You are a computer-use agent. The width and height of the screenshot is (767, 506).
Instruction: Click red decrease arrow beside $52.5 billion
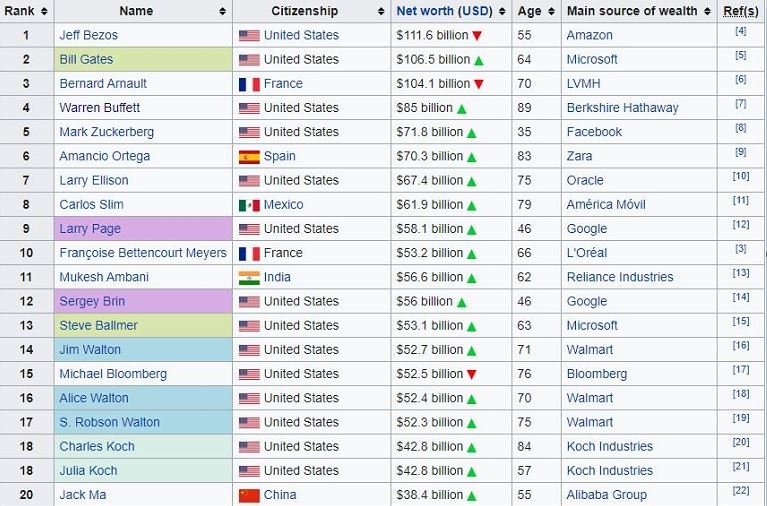472,374
